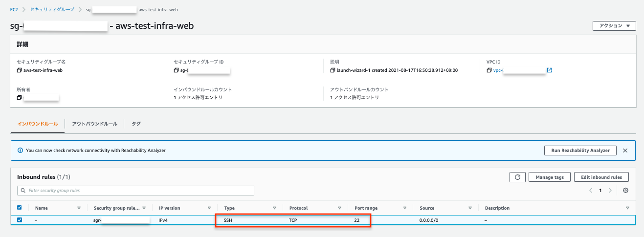Copy the VPC ID value
The image size is (644, 237).
489,70
